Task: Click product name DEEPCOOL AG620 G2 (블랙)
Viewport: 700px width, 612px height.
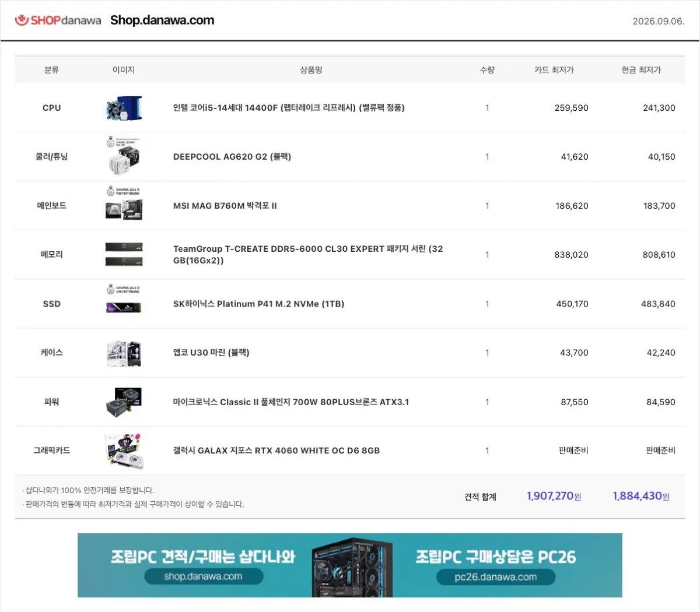Action: pos(232,157)
